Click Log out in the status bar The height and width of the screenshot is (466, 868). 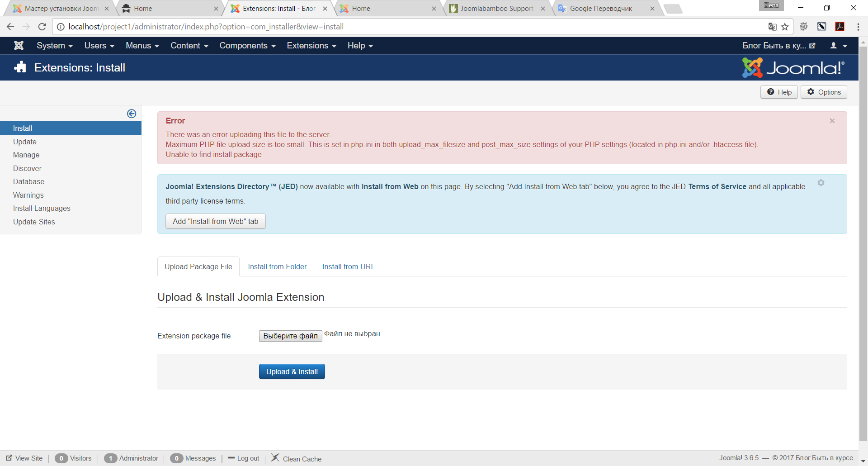click(x=244, y=458)
